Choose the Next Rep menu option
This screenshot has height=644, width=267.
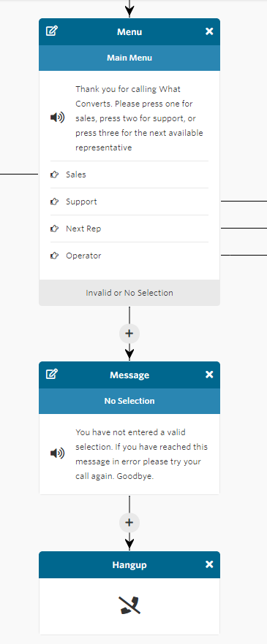tap(129, 229)
